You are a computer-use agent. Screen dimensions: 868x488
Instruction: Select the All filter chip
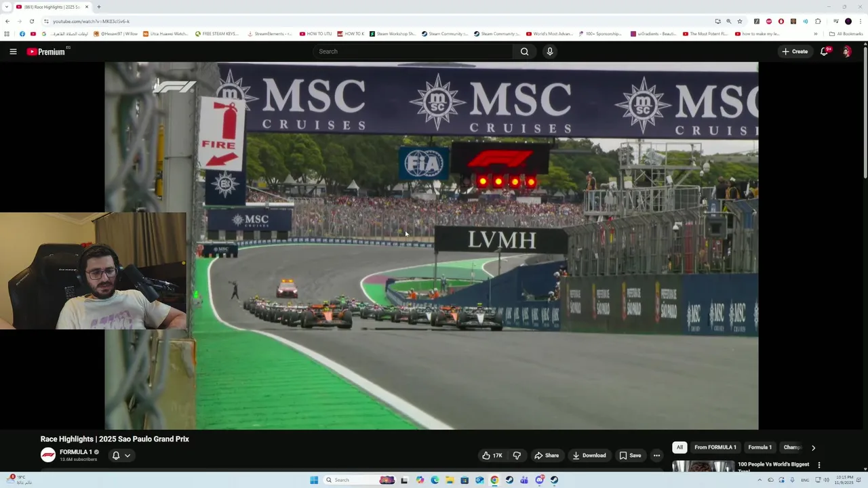(679, 447)
